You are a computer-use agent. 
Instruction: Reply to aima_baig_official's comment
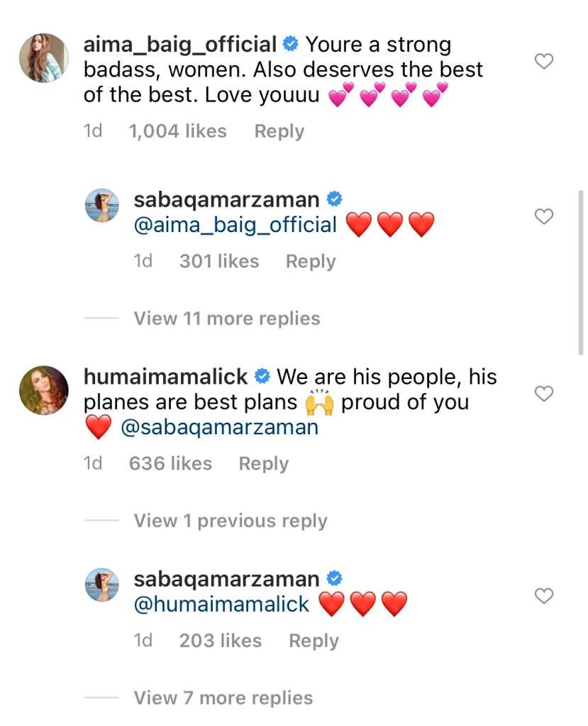pos(279,131)
